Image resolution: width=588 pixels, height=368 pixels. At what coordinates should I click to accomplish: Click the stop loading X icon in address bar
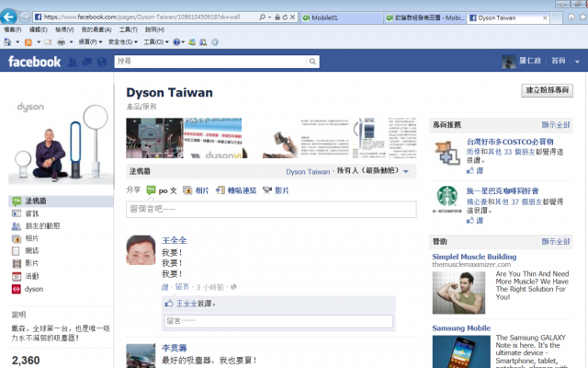292,17
